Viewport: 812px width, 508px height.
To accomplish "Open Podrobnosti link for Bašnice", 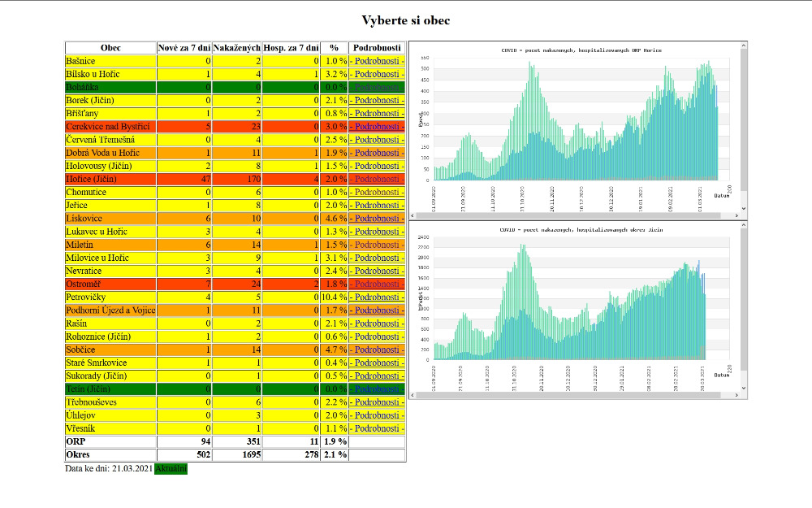I will 376,61.
